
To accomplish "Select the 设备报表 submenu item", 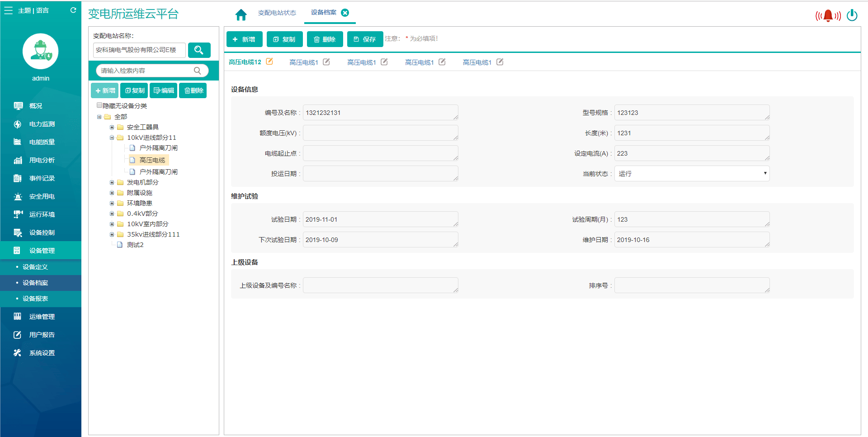I will [41, 299].
